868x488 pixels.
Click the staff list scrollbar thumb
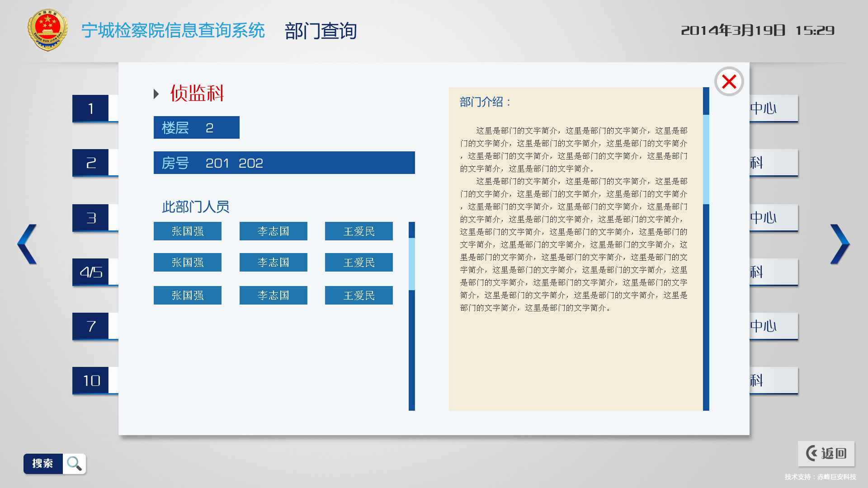[x=411, y=264]
